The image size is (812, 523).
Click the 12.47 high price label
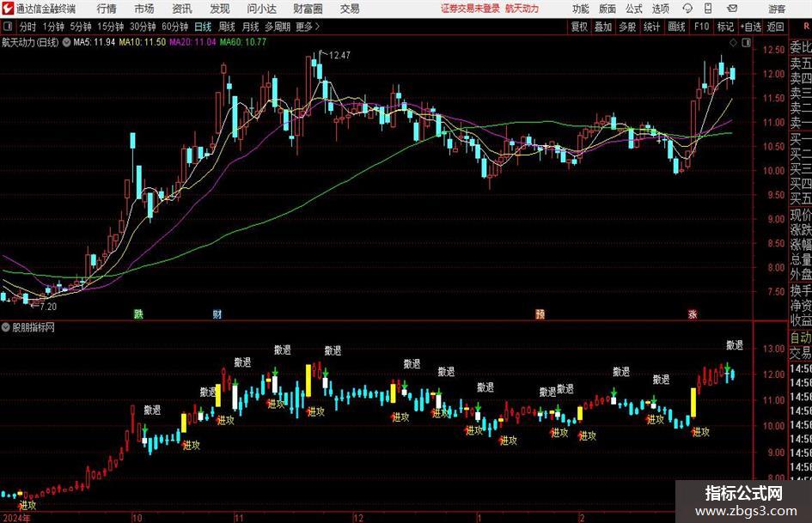pos(339,56)
